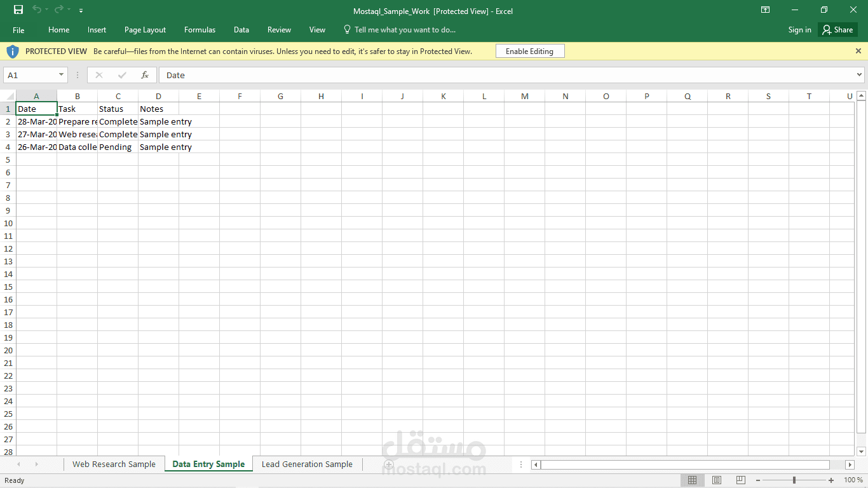Expand the Name Box dropdown arrow
Image resolution: width=868 pixels, height=488 pixels.
click(x=62, y=75)
